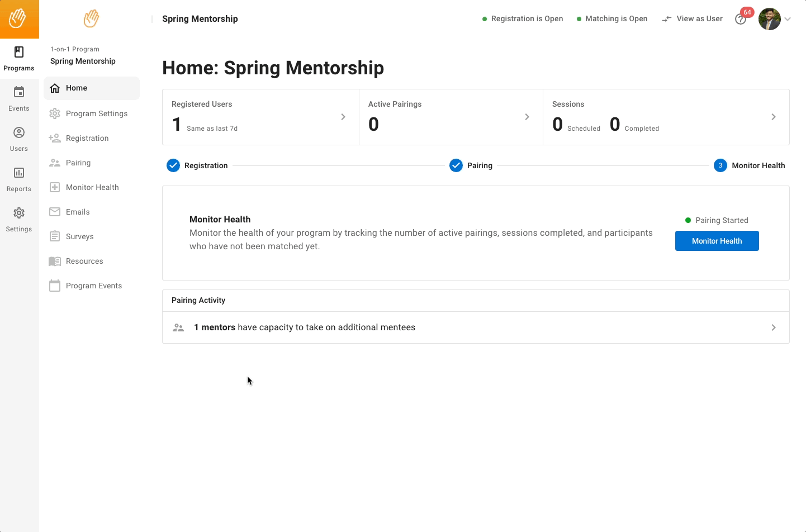Click the View as User switch icon
The image size is (806, 532).
[x=667, y=19]
